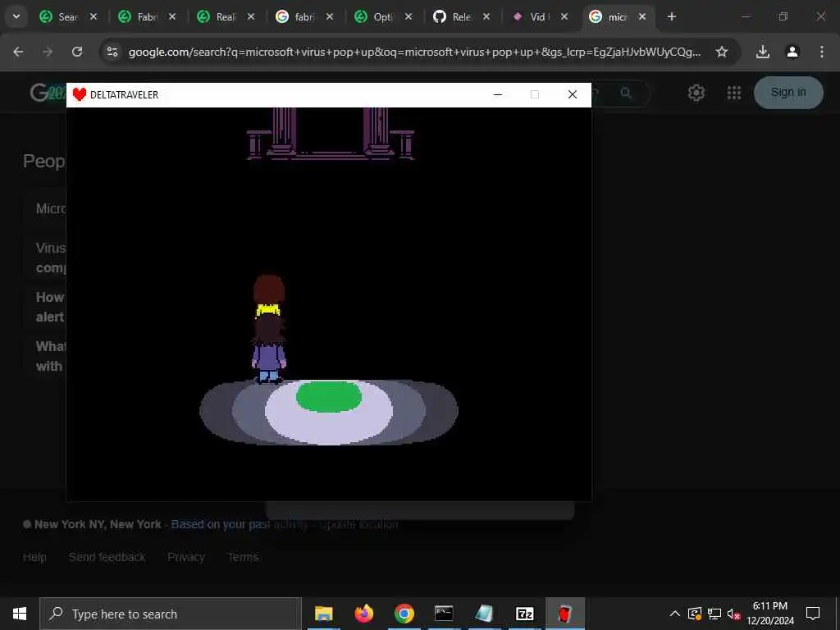Close the DELTATRAVELER game window
Image resolution: width=840 pixels, height=630 pixels.
tap(572, 95)
